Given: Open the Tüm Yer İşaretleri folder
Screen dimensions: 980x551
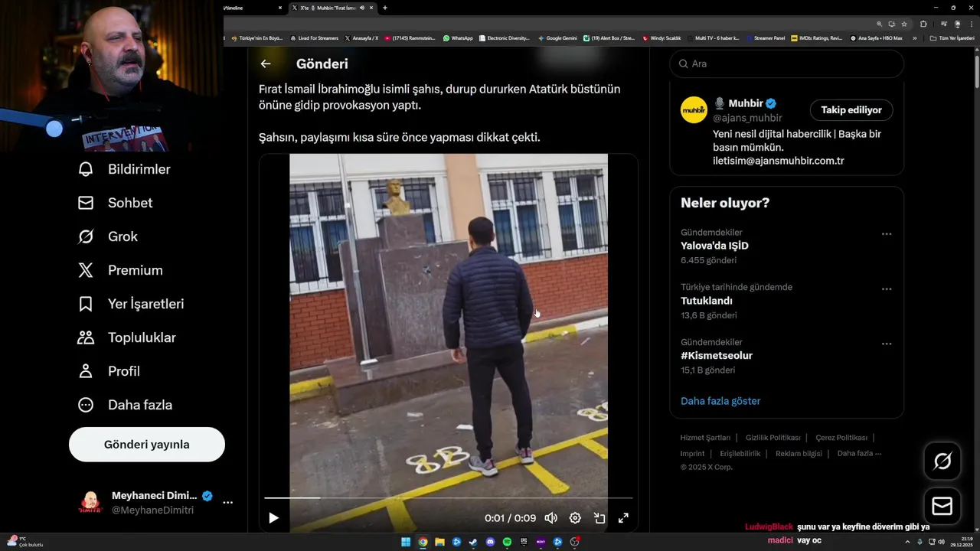Looking at the screenshot, I should pyautogui.click(x=952, y=37).
